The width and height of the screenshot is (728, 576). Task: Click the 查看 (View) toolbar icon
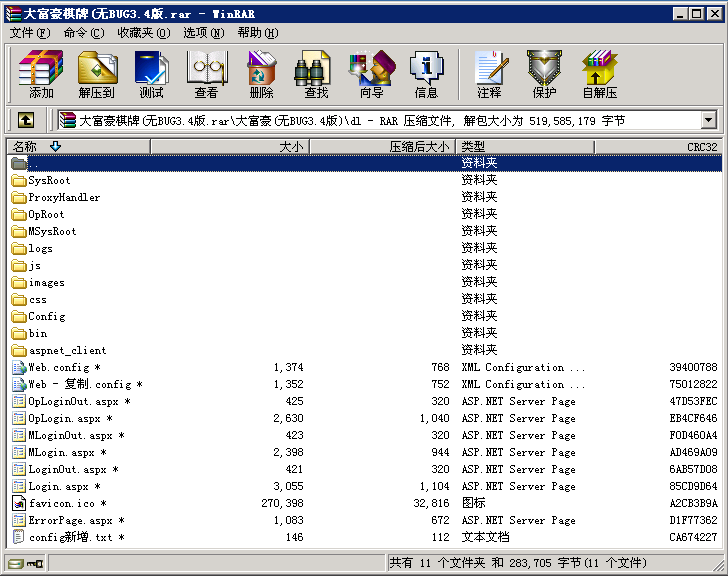click(206, 74)
